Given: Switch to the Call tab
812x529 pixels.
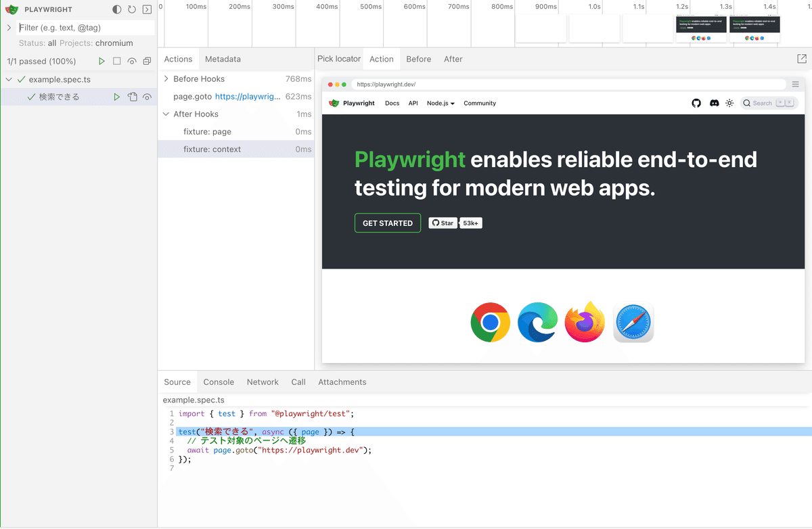Looking at the screenshot, I should tap(298, 382).
